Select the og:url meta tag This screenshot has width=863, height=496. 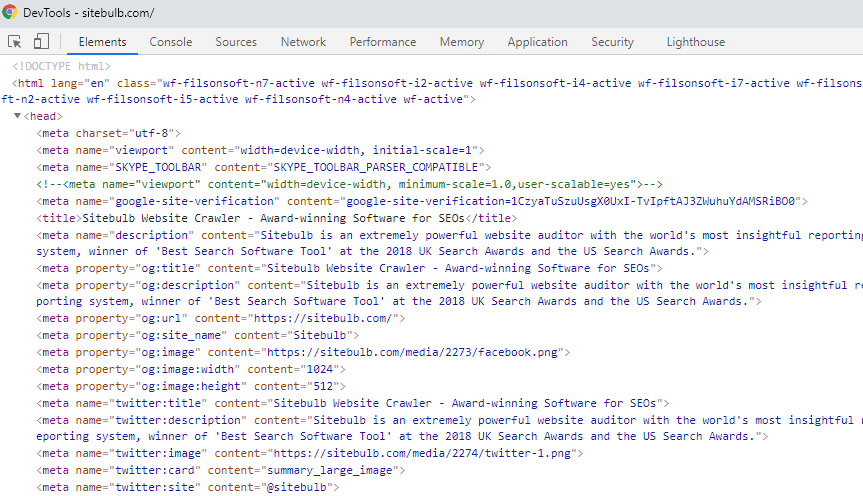(221, 319)
